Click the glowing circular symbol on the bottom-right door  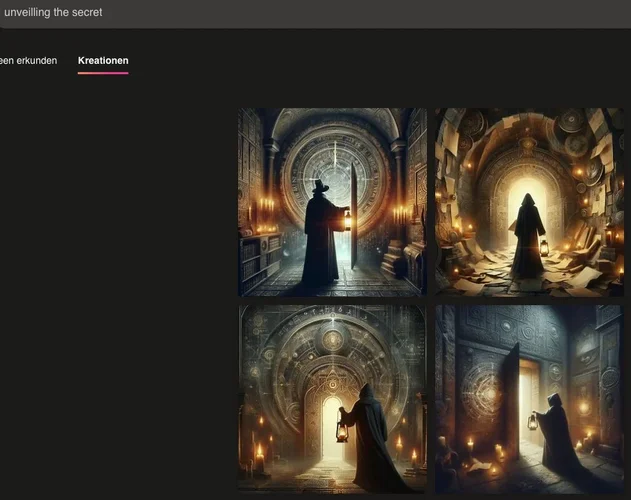pos(487,385)
